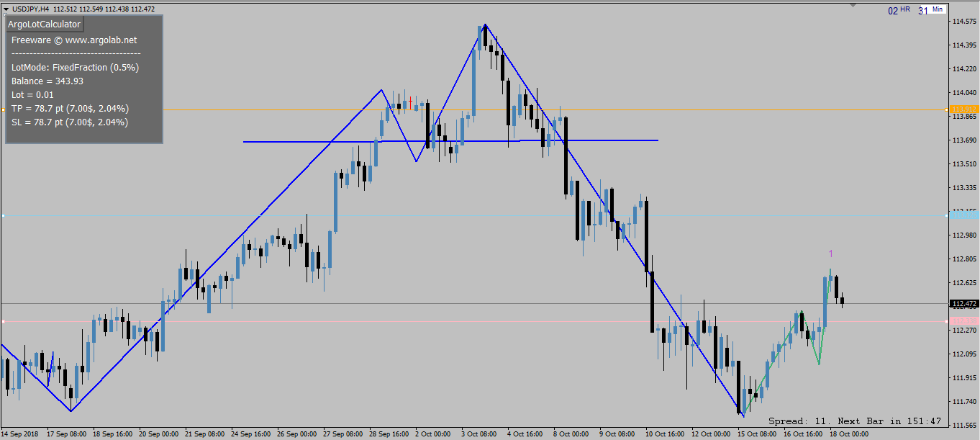Image resolution: width=980 pixels, height=440 pixels.
Task: Click the '26 Sep 00:00' time label
Action: (297, 435)
